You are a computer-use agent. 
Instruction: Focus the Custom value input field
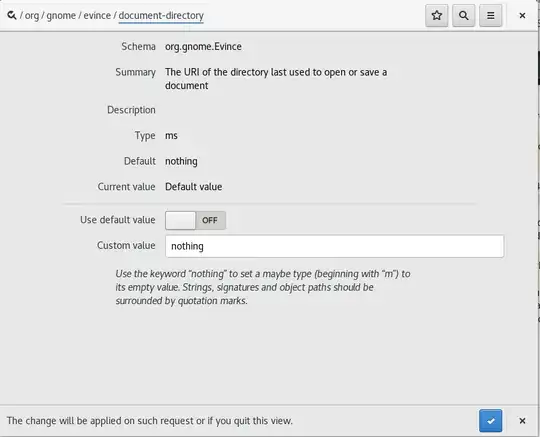click(x=334, y=246)
